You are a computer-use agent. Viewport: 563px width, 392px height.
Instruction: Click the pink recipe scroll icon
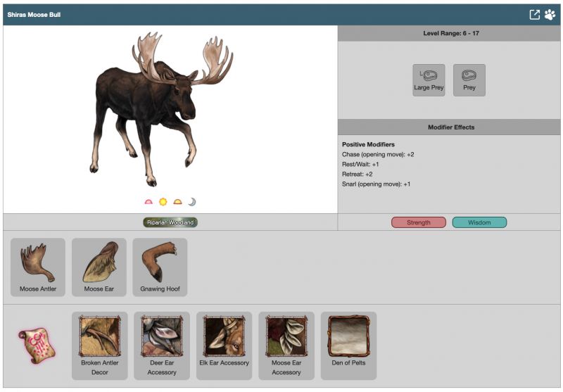click(x=37, y=346)
